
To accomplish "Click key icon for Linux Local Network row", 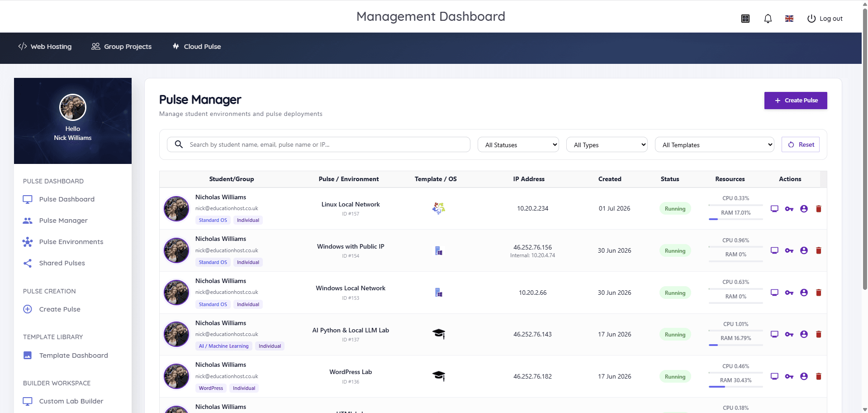I will (x=789, y=209).
